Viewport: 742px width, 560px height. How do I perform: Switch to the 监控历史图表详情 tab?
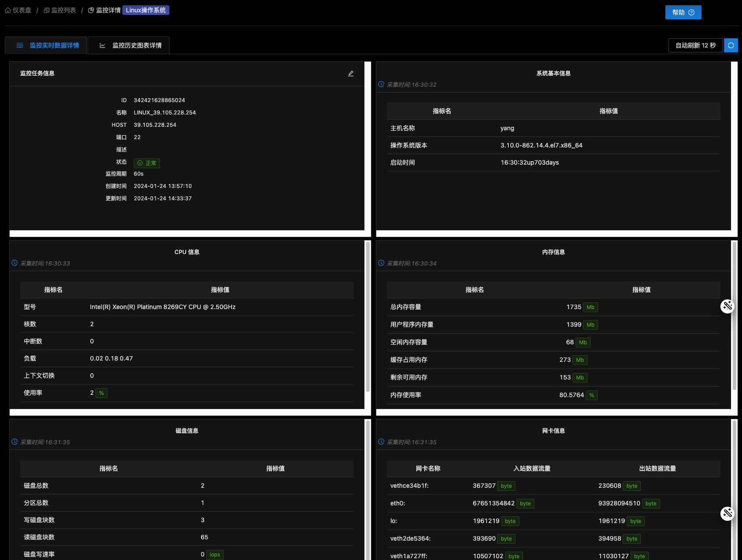coord(130,45)
